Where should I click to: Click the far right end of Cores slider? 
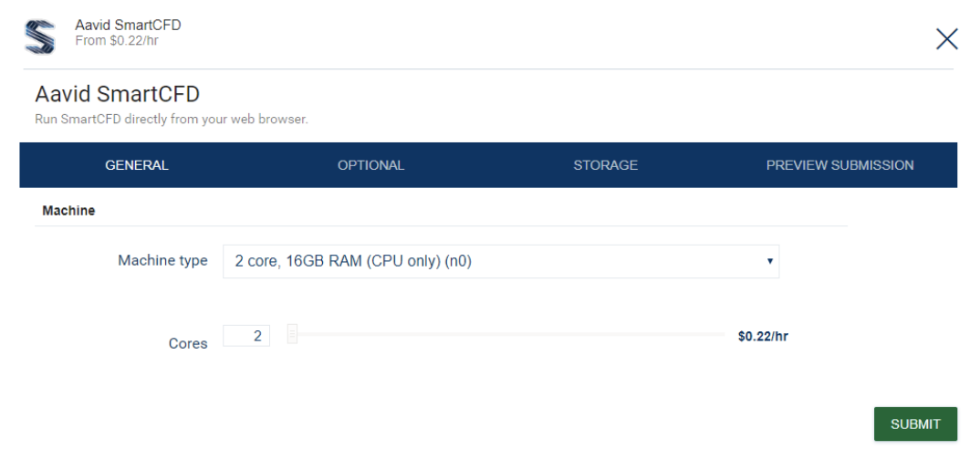(x=722, y=334)
